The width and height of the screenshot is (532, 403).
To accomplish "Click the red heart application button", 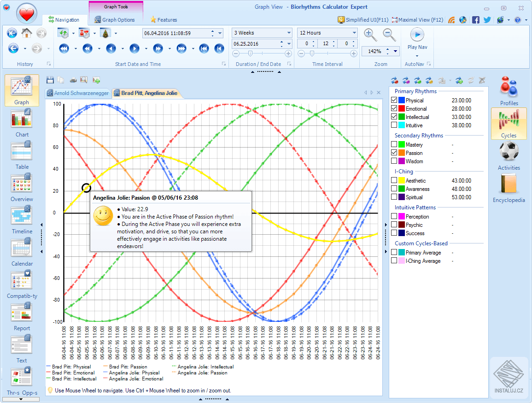I will (27, 14).
